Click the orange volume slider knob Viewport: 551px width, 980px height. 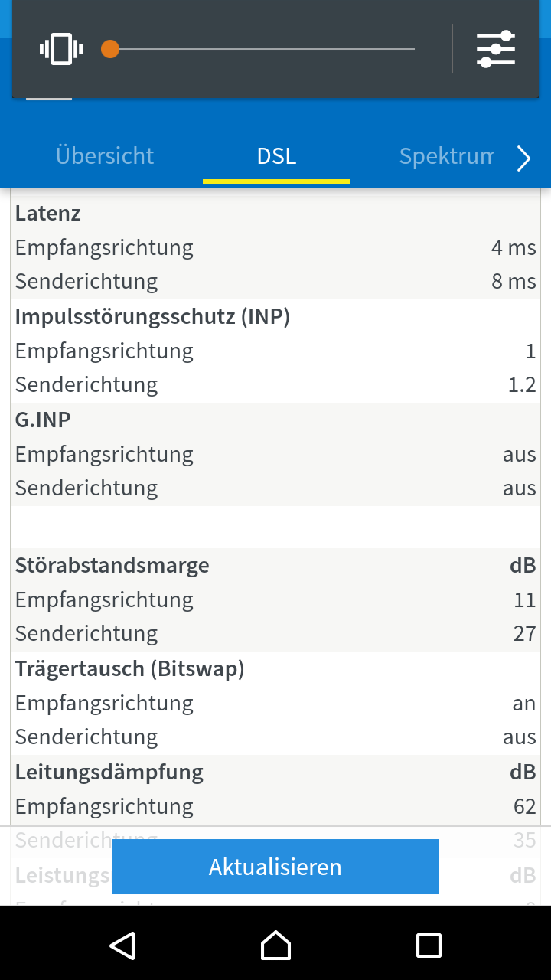pyautogui.click(x=110, y=50)
